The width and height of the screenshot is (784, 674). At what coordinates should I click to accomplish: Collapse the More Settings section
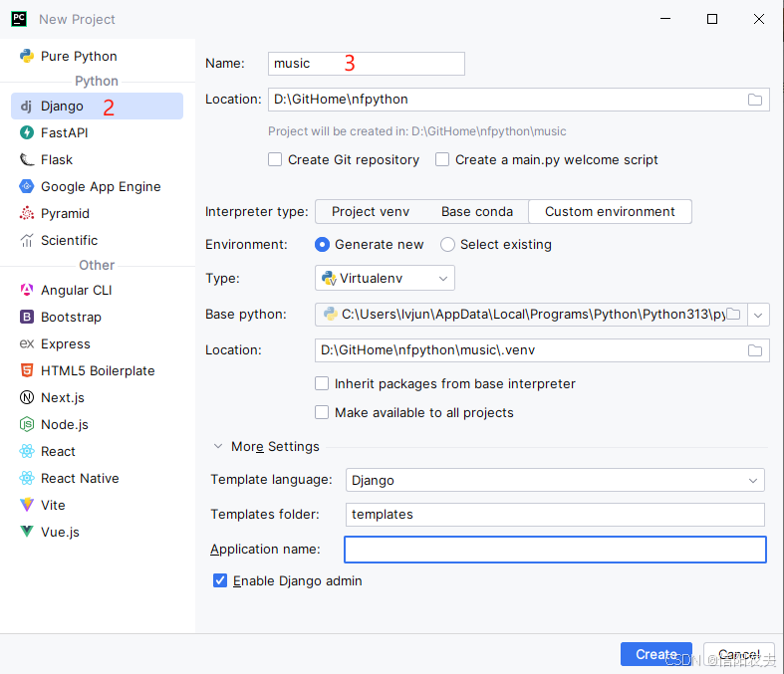(218, 446)
